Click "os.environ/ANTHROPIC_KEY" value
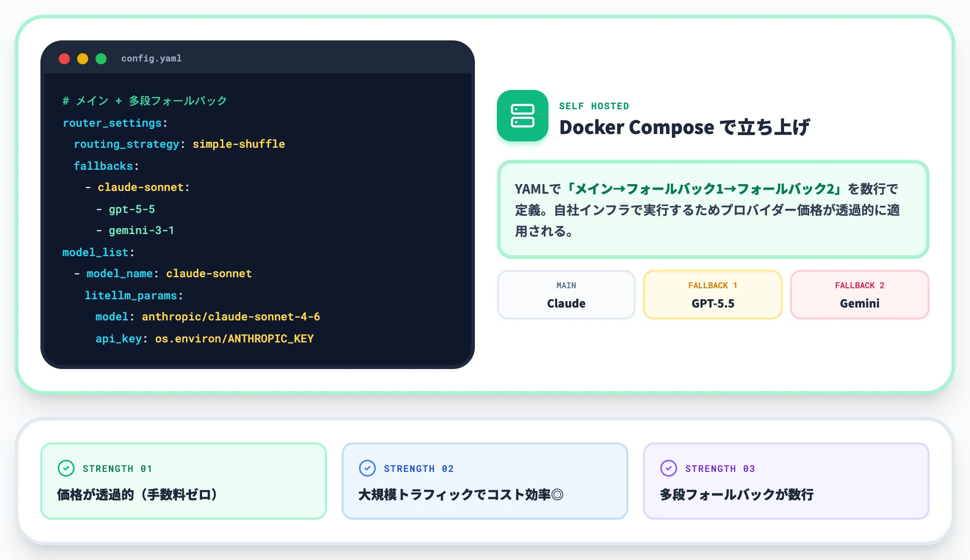Screen dimensions: 970x560 [x=234, y=339]
